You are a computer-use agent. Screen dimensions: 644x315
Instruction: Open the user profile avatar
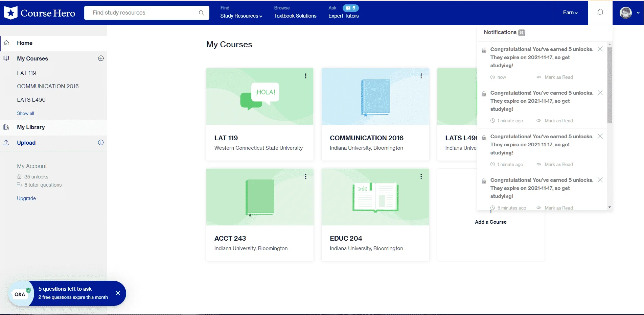click(x=625, y=13)
